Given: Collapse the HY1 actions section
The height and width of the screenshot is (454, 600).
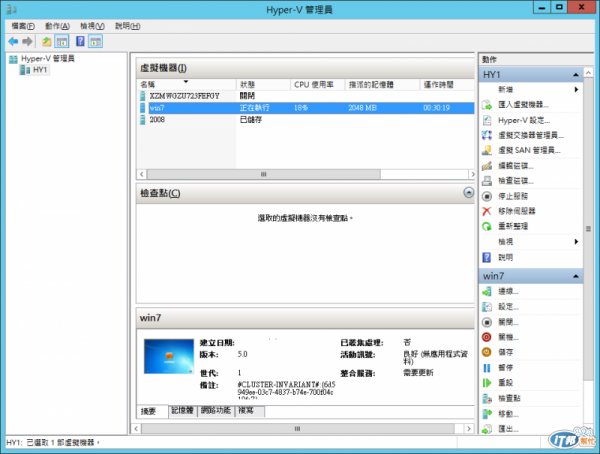Looking at the screenshot, I should 576,75.
